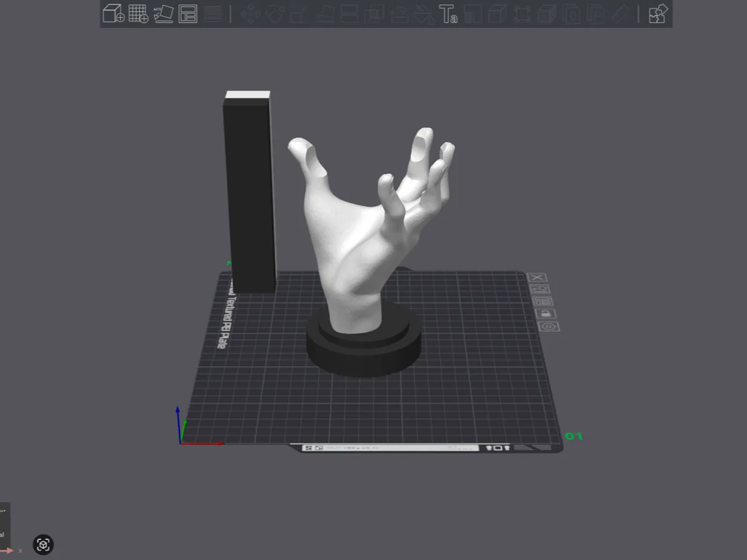Select the Rotate tool
This screenshot has height=560, width=747.
click(276, 14)
